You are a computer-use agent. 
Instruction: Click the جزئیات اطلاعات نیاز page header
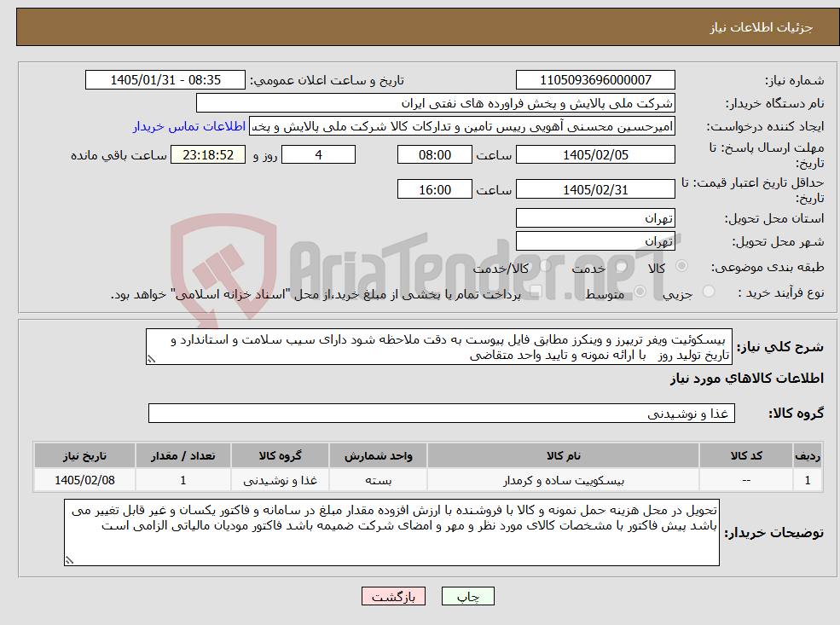point(762,27)
